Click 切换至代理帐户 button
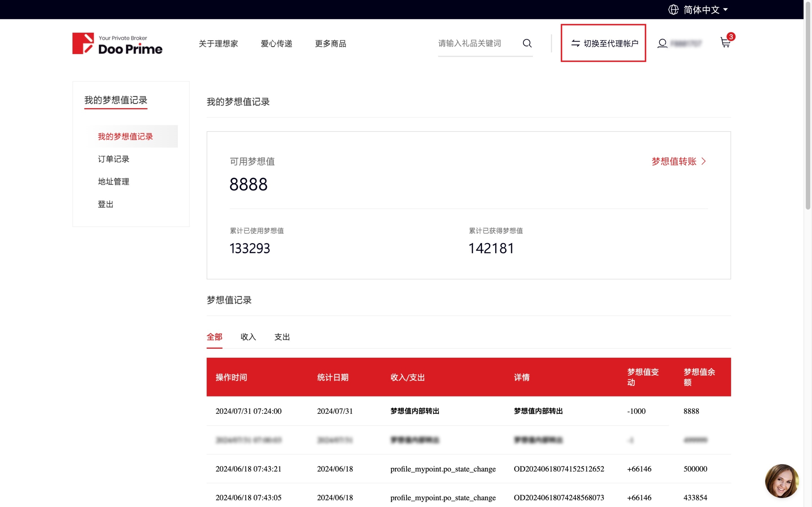This screenshot has width=812, height=507. point(611,43)
